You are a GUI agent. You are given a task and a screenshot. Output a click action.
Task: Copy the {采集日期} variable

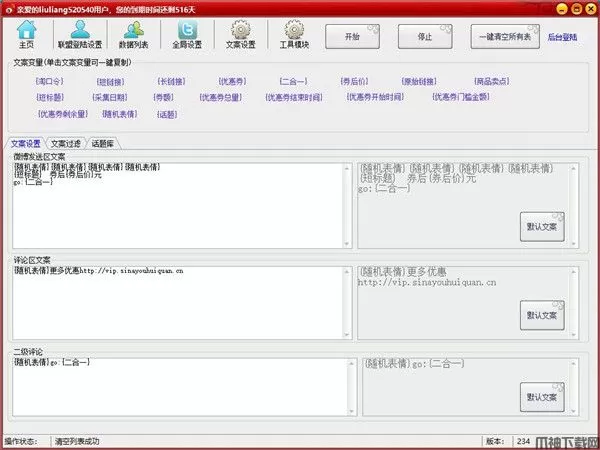pyautogui.click(x=110, y=97)
